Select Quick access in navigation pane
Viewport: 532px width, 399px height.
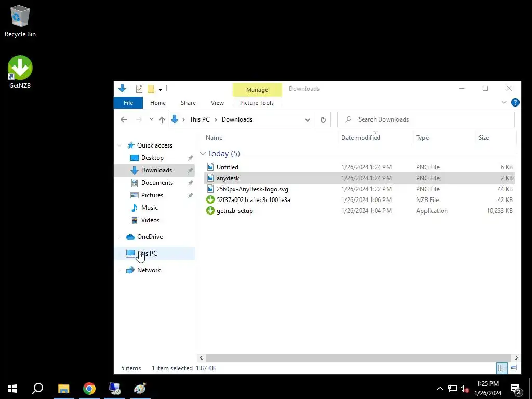click(155, 145)
